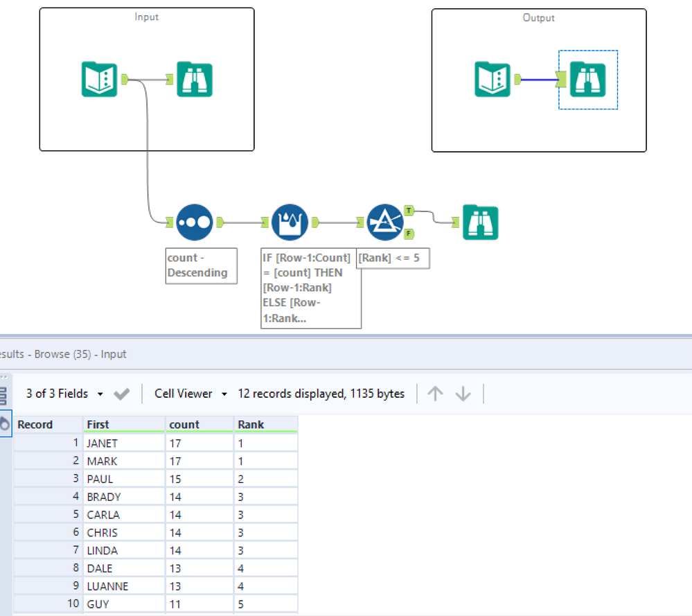Select the Browse tool in Output container

click(588, 80)
